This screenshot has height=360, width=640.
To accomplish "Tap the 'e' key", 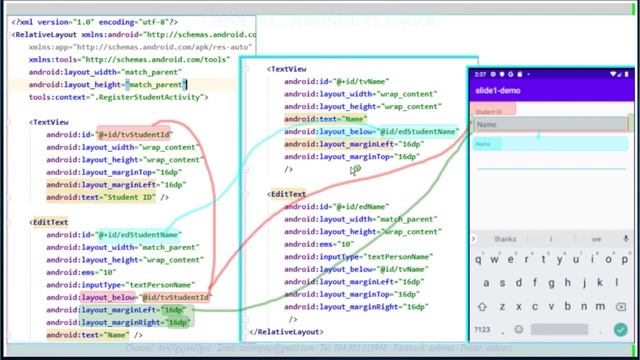I will (x=511, y=260).
